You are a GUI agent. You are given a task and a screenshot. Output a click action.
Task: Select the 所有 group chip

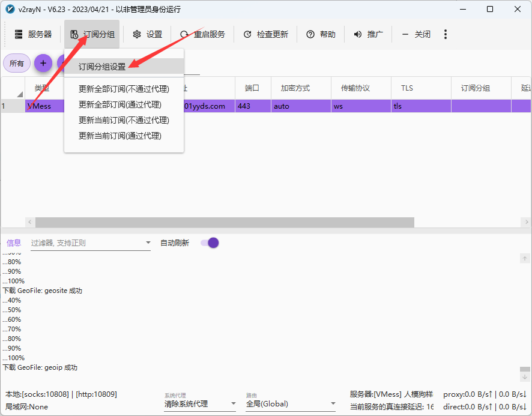17,63
